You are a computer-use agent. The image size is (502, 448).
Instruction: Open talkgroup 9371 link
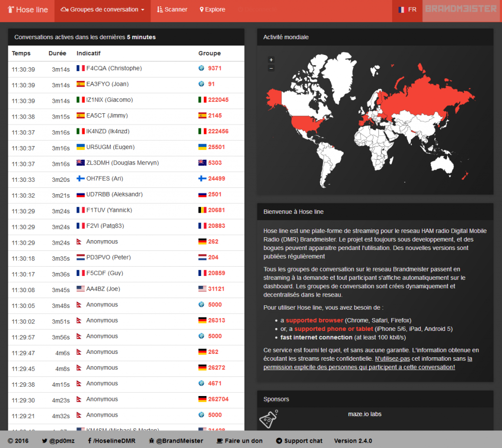coord(215,68)
